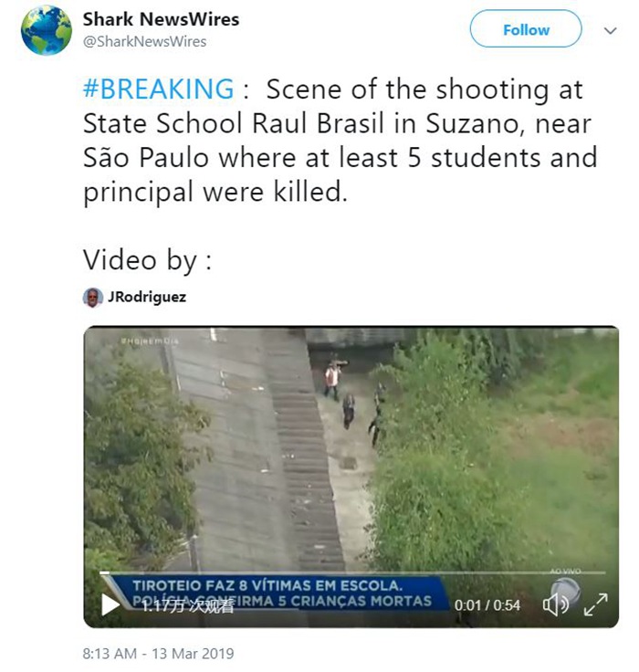
Task: Click the "Video by :" text line
Action: pyautogui.click(x=148, y=260)
